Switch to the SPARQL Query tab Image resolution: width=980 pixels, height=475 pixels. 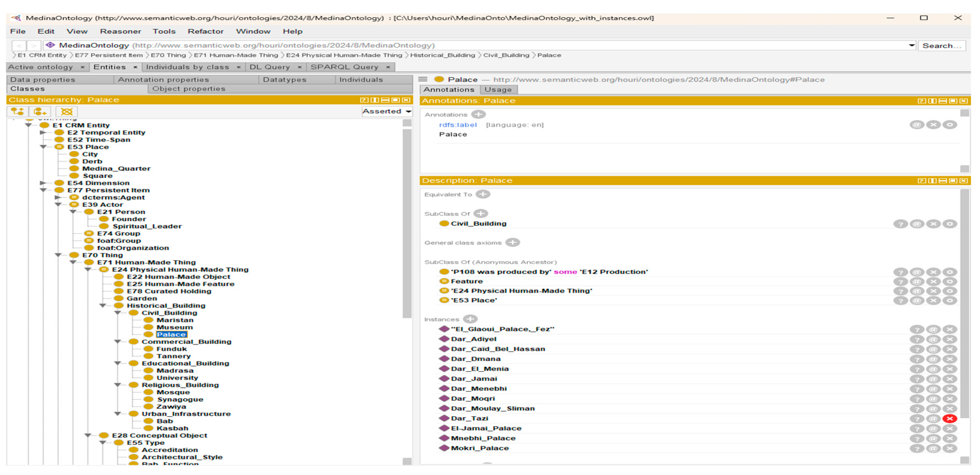(x=344, y=67)
